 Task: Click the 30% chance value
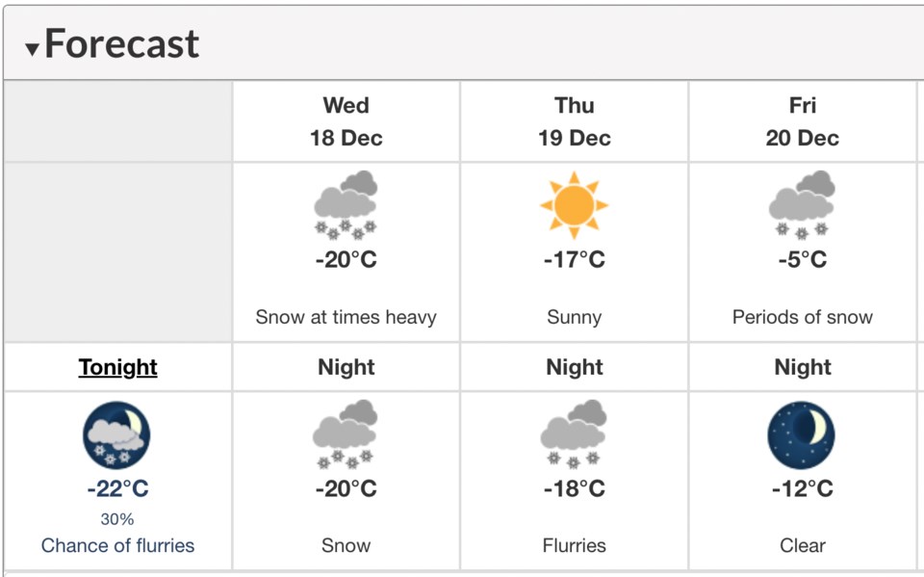117,519
